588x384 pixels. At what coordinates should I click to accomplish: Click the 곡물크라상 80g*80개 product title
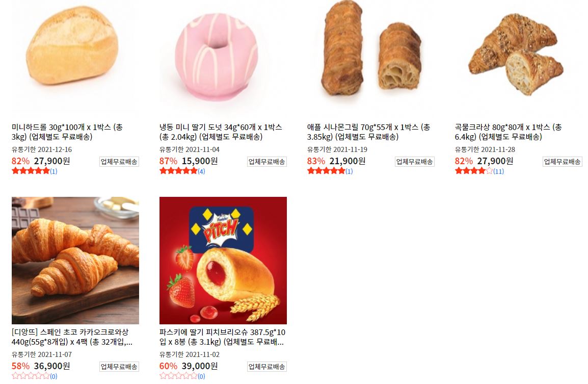(509, 132)
